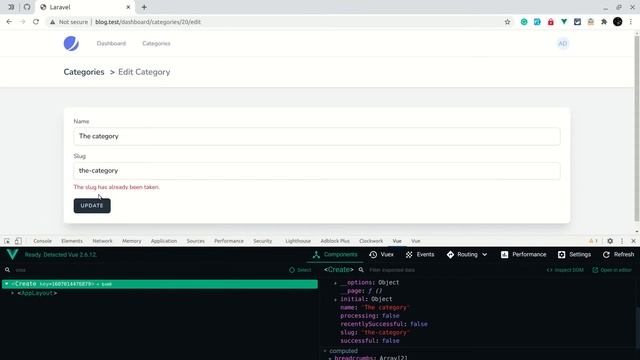
Task: Click the 'recentlySuccessful: false' data row
Action: pos(384,324)
